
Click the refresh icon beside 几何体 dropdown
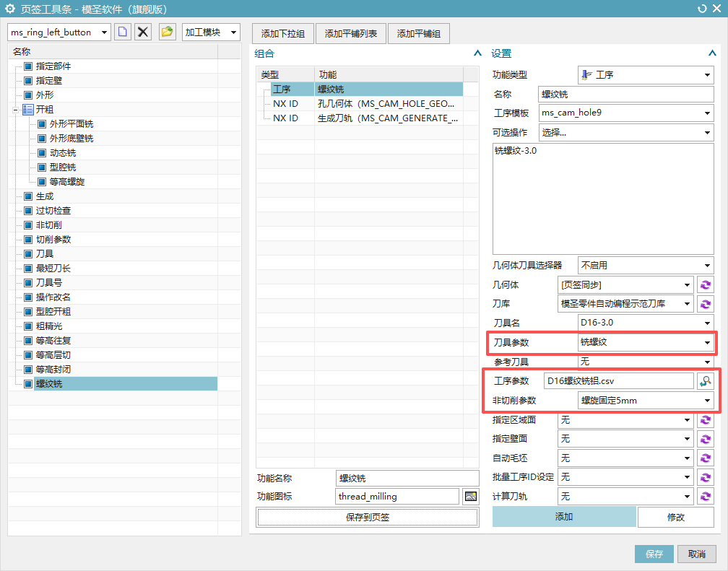(x=706, y=285)
